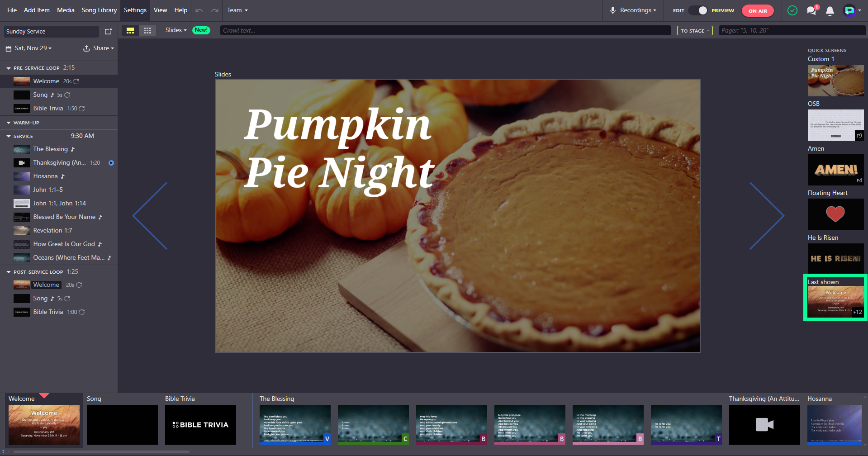Click the redo arrow icon
The width and height of the screenshot is (868, 456).
coord(215,10)
